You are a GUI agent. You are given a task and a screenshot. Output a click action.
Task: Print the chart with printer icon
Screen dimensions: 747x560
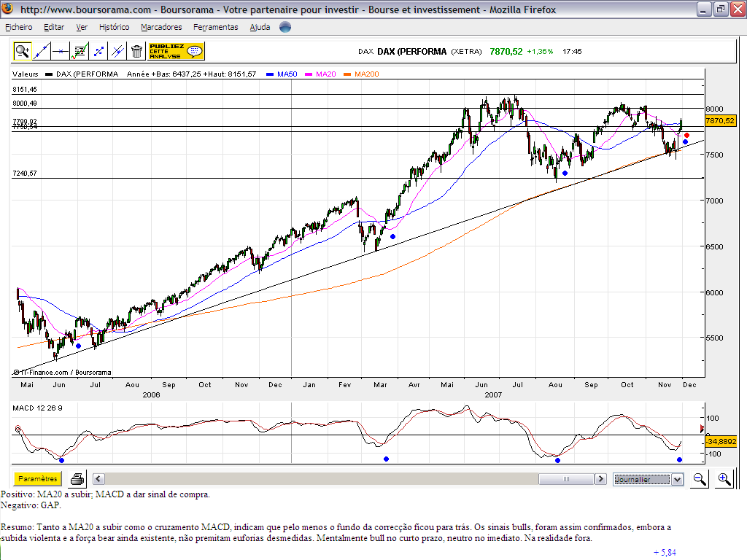pyautogui.click(x=77, y=478)
